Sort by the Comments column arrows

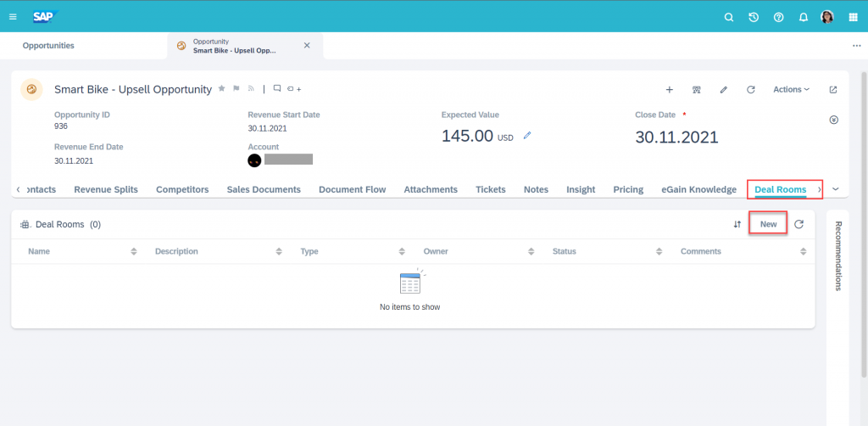point(804,251)
